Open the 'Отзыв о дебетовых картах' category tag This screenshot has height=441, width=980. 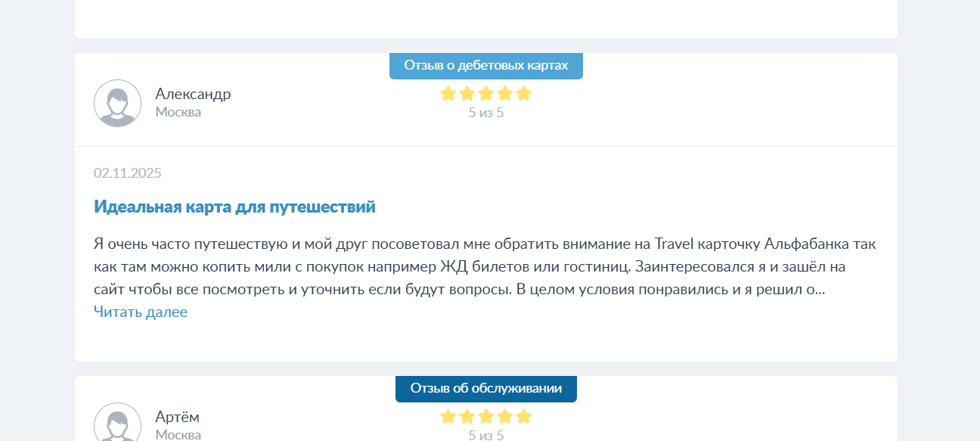pyautogui.click(x=485, y=65)
